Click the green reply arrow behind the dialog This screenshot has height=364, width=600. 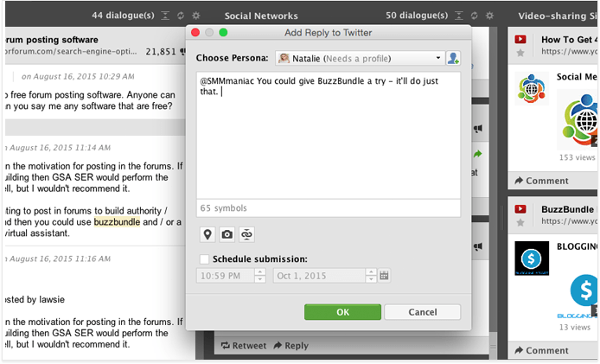pos(477,154)
